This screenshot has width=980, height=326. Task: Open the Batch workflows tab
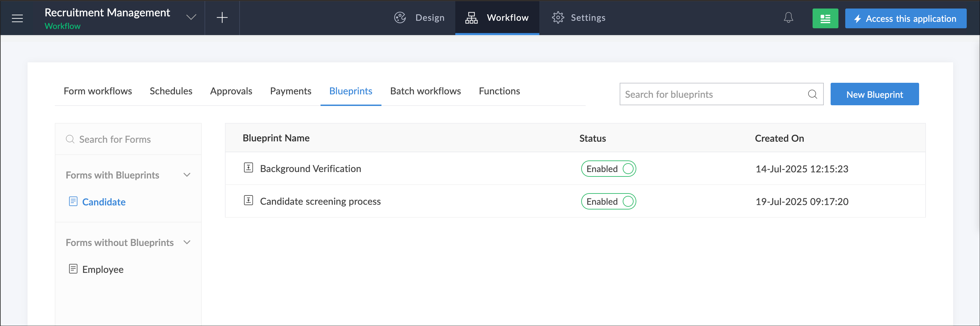pos(425,91)
